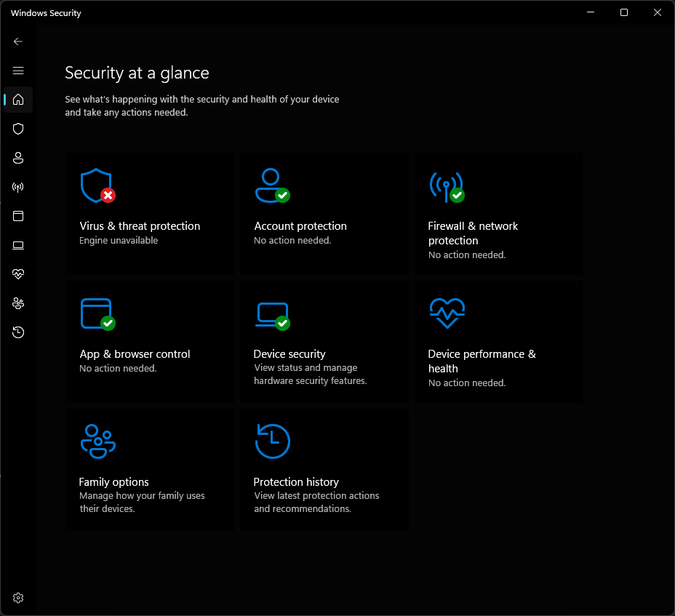
Task: Expand the hamburger navigation menu
Action: pyautogui.click(x=18, y=71)
